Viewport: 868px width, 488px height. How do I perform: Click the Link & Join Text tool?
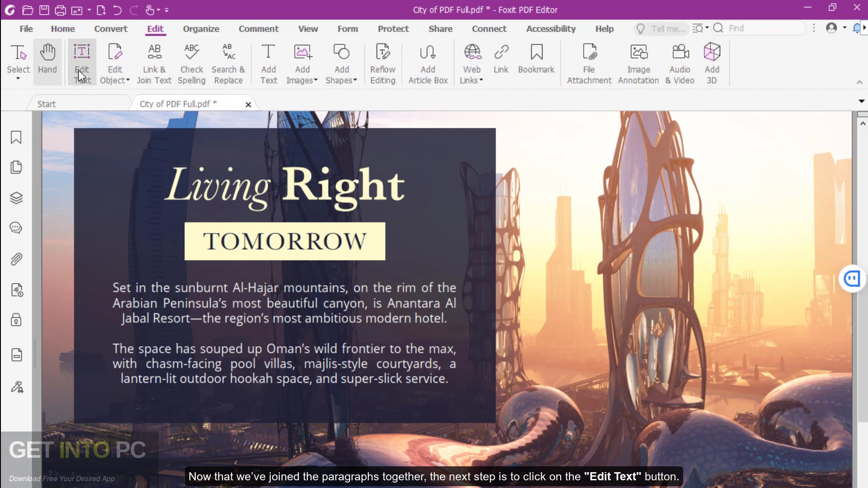point(154,63)
